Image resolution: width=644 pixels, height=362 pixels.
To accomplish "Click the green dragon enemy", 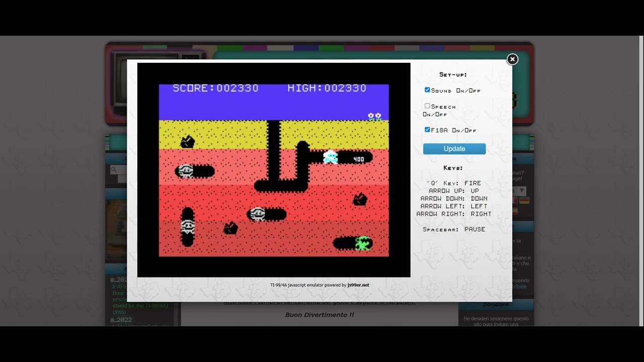I will pyautogui.click(x=363, y=243).
